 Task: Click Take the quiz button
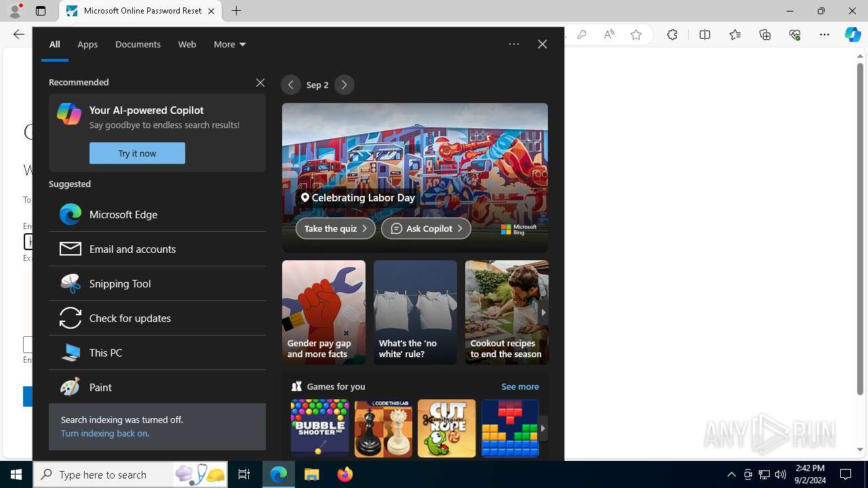[335, 228]
